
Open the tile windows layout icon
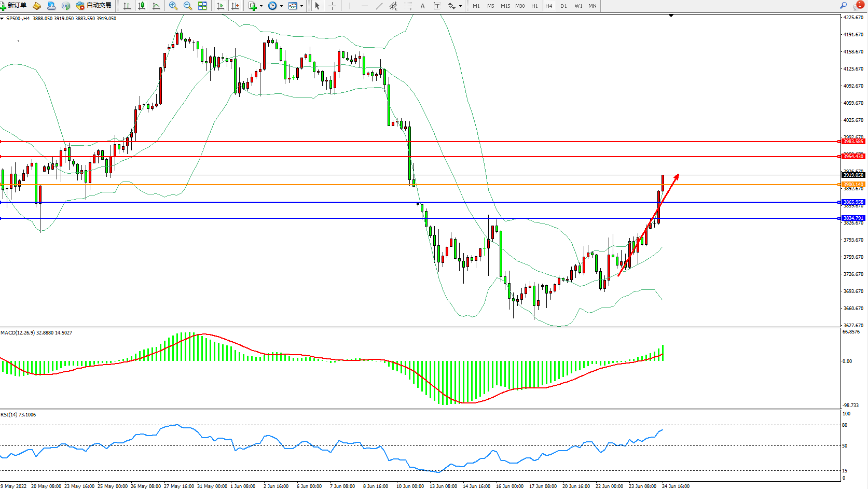click(202, 6)
